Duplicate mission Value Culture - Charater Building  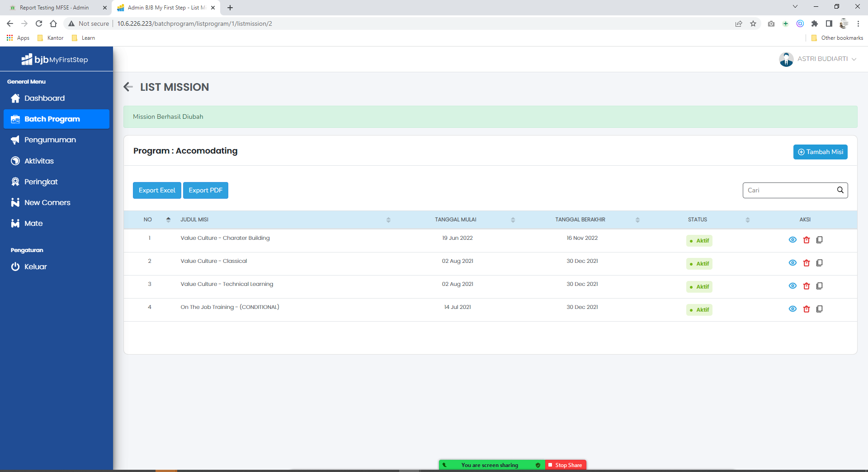point(819,240)
